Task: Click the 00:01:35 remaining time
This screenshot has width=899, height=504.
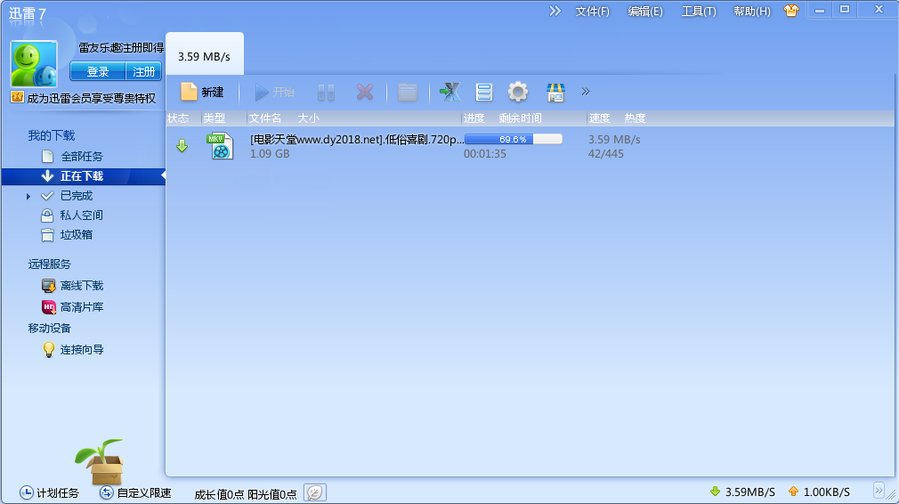Action: (484, 154)
